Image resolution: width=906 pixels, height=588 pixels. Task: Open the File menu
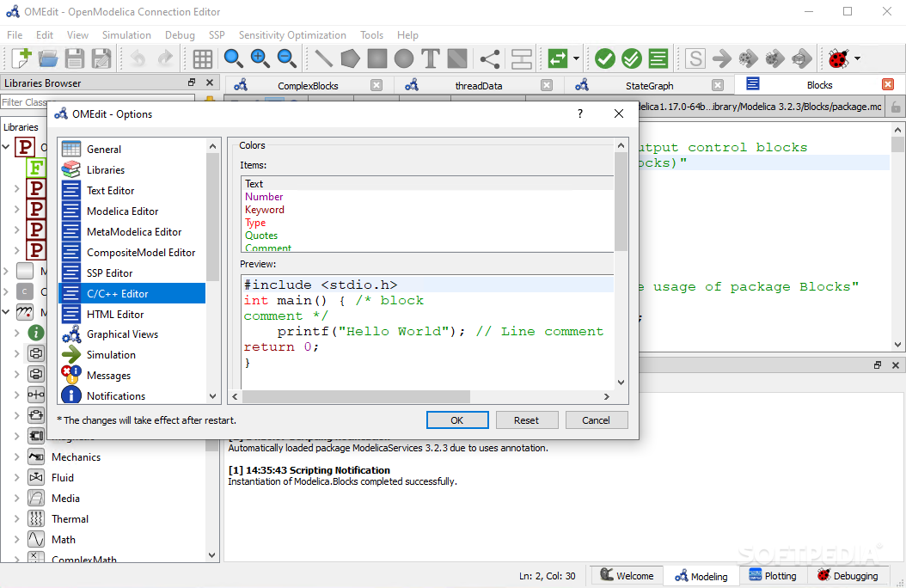[15, 35]
